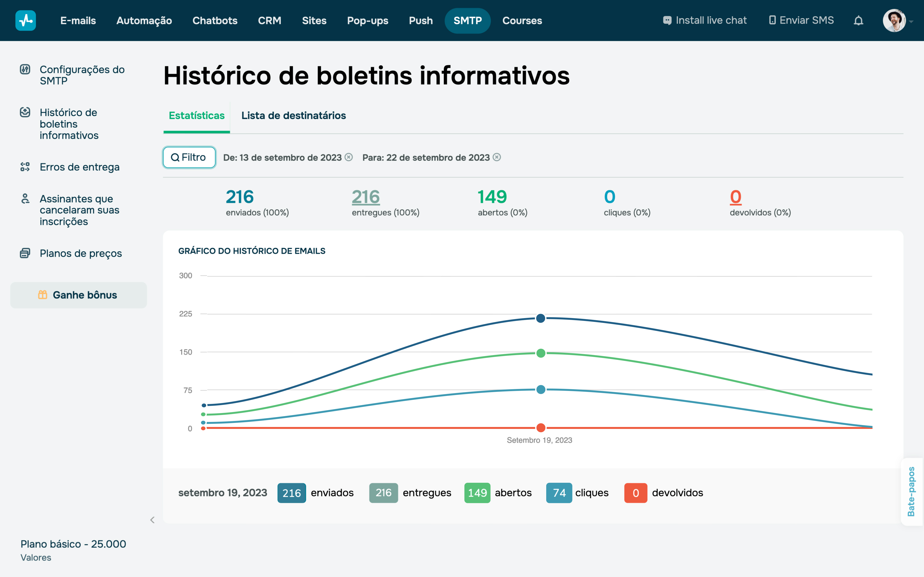Click the unsubscribed subscribers sidebar icon
Screen dimensions: 924x577
click(x=25, y=198)
